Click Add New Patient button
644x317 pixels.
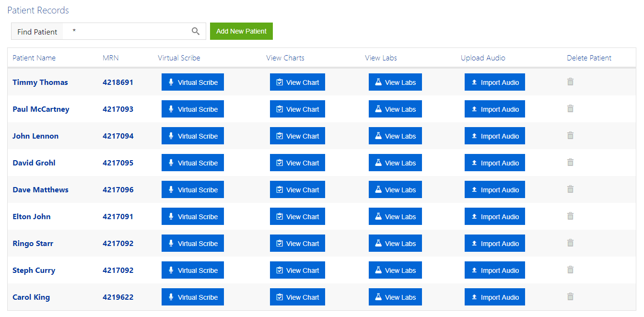pyautogui.click(x=241, y=31)
